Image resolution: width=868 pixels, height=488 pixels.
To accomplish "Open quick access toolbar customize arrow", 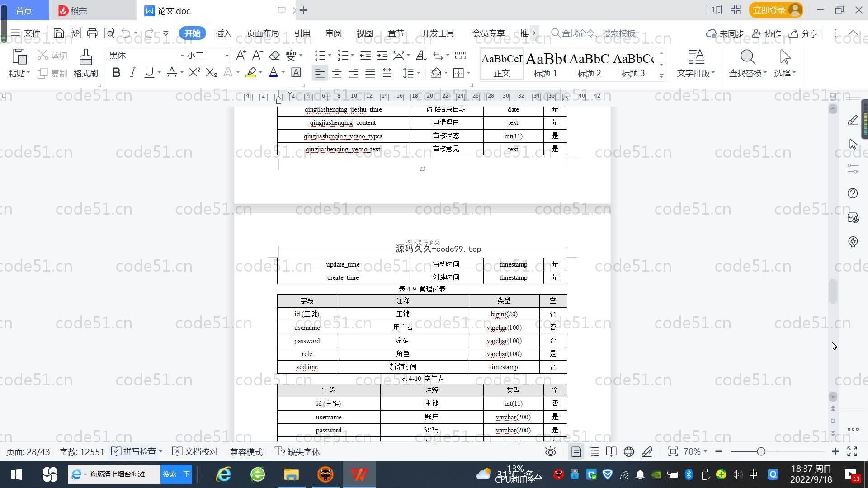I will pos(166,33).
